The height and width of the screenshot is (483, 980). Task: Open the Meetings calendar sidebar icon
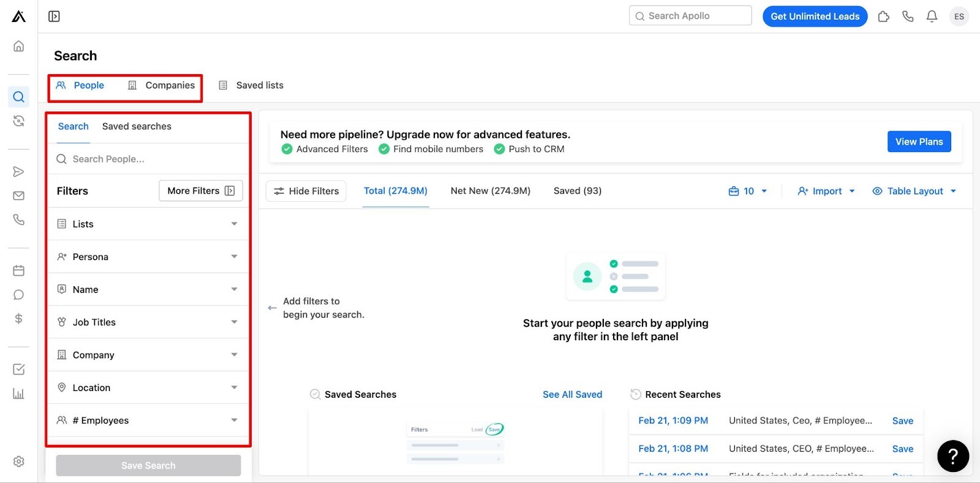point(19,270)
